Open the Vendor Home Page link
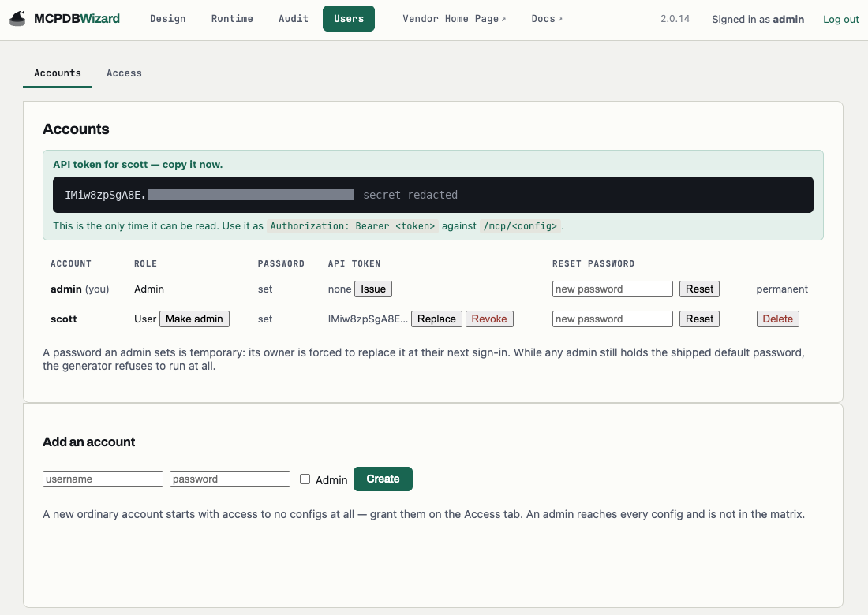Viewport: 868px width, 615px height. (454, 19)
